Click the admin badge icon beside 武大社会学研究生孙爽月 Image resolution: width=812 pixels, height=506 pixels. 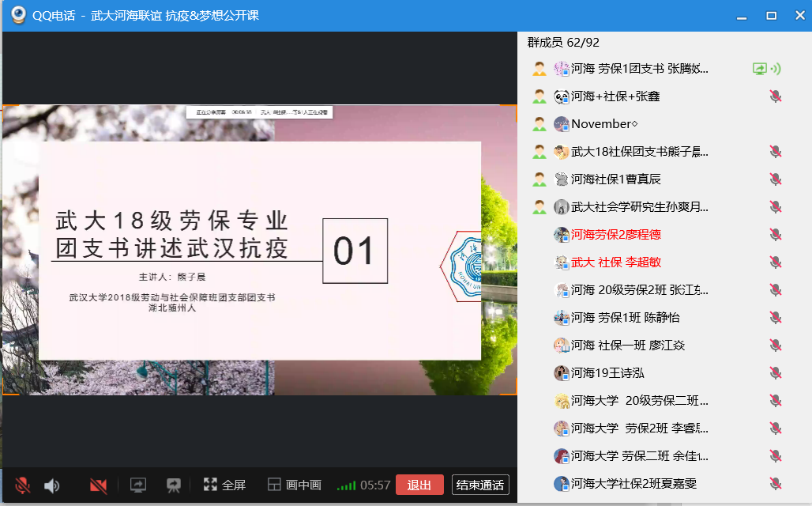click(x=539, y=207)
